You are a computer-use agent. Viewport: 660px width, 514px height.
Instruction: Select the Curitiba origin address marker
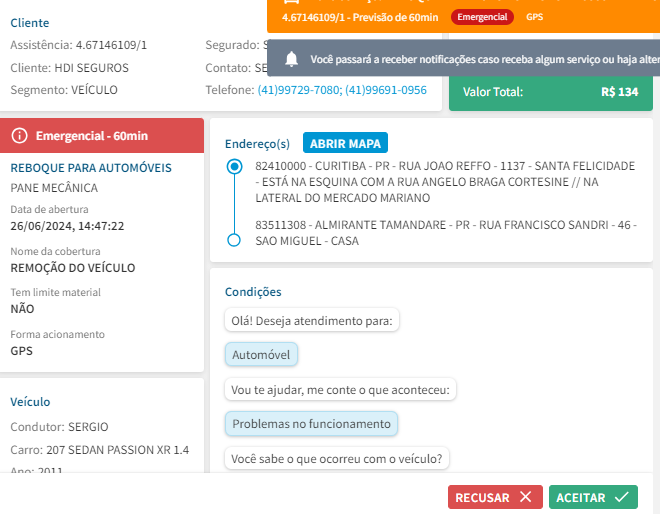(234, 167)
